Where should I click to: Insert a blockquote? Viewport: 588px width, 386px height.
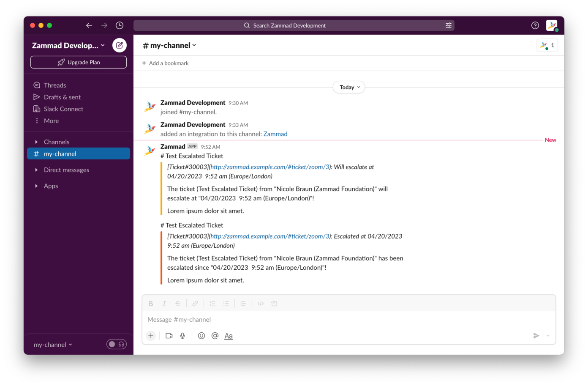pyautogui.click(x=243, y=304)
